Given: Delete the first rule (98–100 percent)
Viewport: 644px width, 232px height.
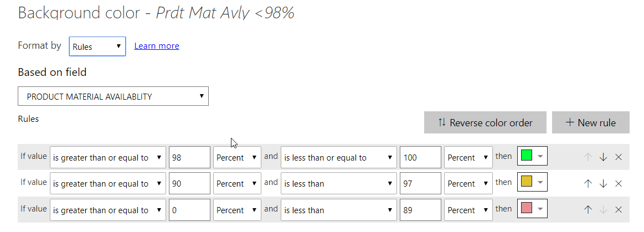Looking at the screenshot, I should (619, 157).
